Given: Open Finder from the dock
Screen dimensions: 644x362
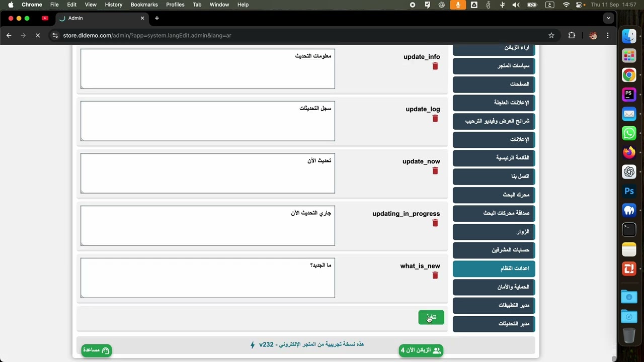Looking at the screenshot, I should pyautogui.click(x=629, y=36).
